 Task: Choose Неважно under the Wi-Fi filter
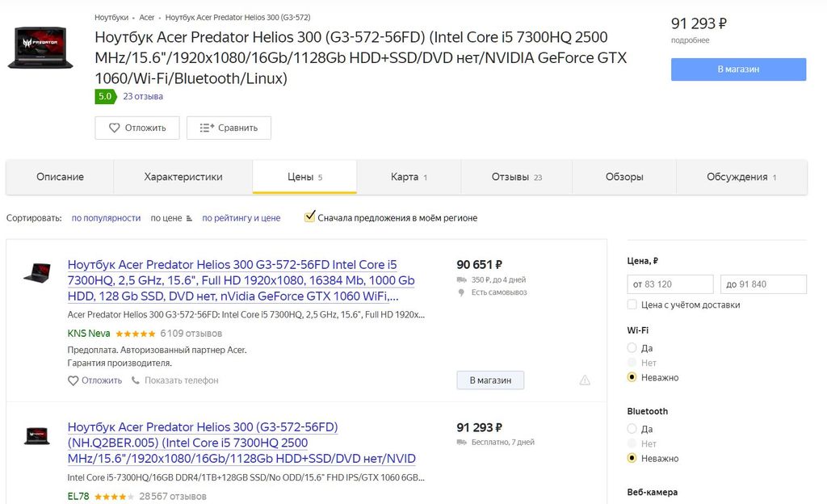[632, 377]
